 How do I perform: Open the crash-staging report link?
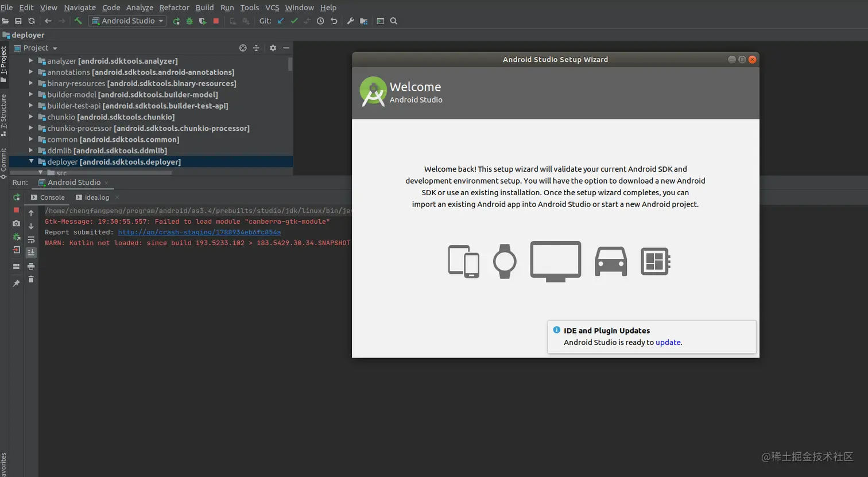(199, 232)
